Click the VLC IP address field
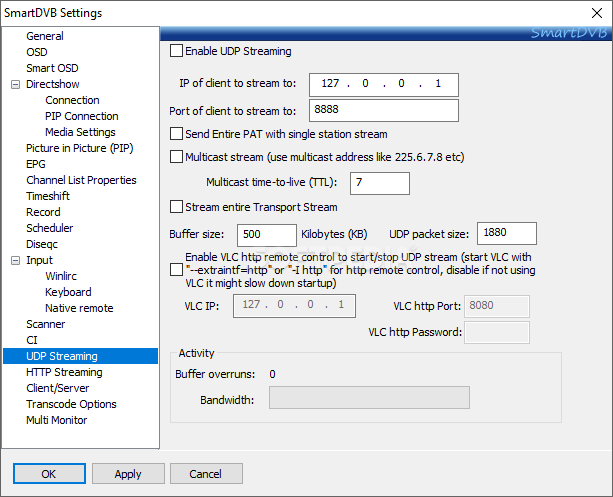The height and width of the screenshot is (497, 613). click(x=294, y=306)
